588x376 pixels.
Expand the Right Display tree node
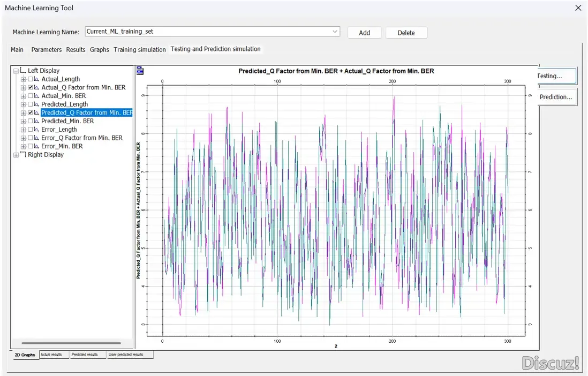(x=16, y=155)
